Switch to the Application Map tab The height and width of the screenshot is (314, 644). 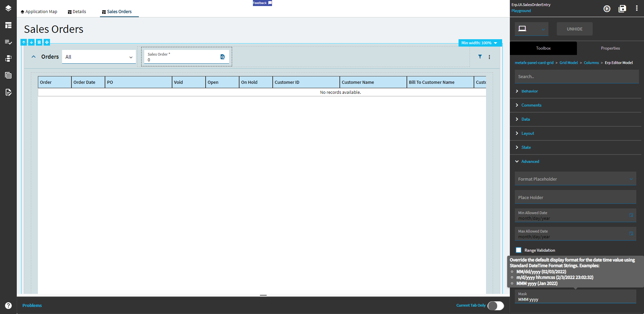click(39, 12)
